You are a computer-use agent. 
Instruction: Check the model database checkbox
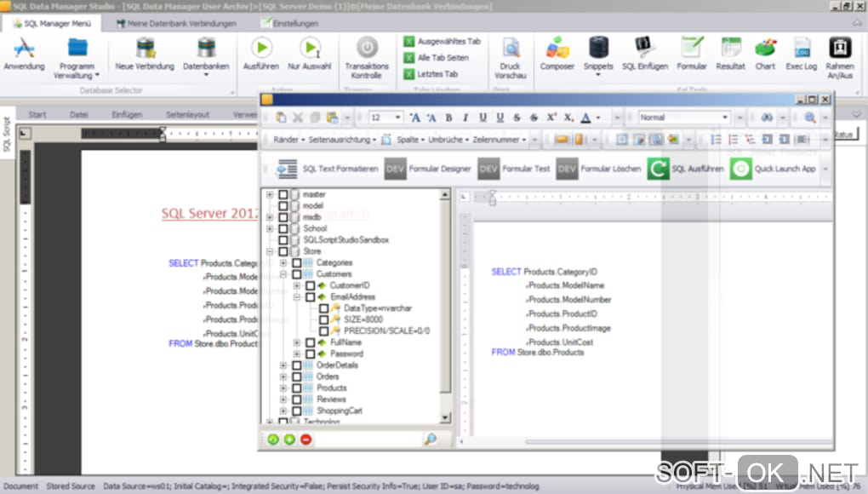[x=283, y=206]
